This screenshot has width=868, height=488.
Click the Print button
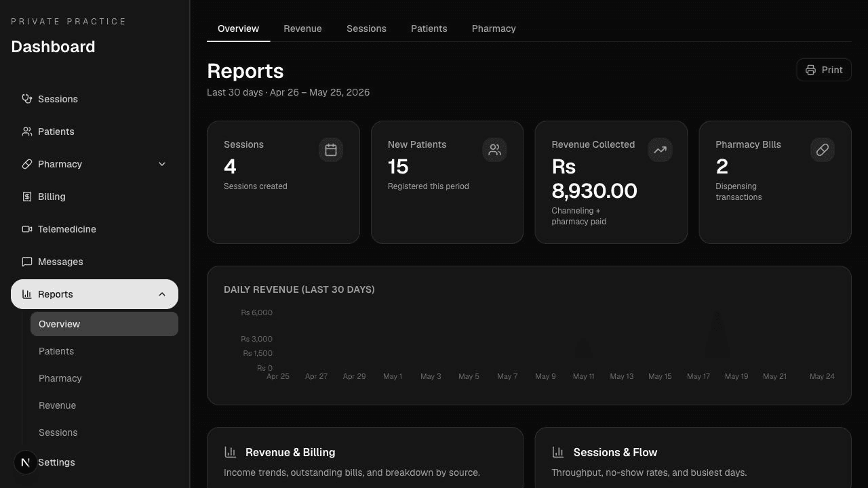(x=824, y=70)
